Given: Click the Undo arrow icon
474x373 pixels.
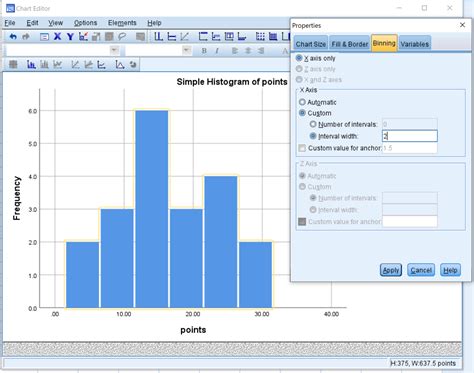Looking at the screenshot, I should click(x=13, y=37).
